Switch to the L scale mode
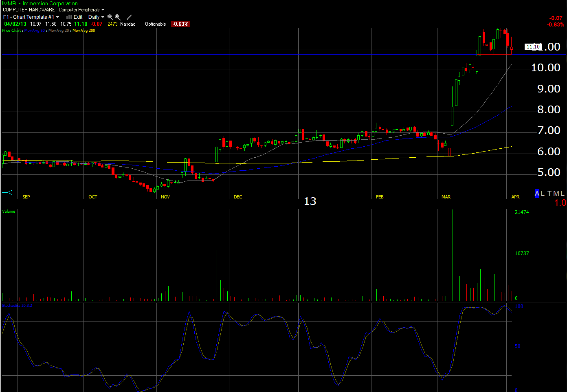567x392 pixels. 543,194
